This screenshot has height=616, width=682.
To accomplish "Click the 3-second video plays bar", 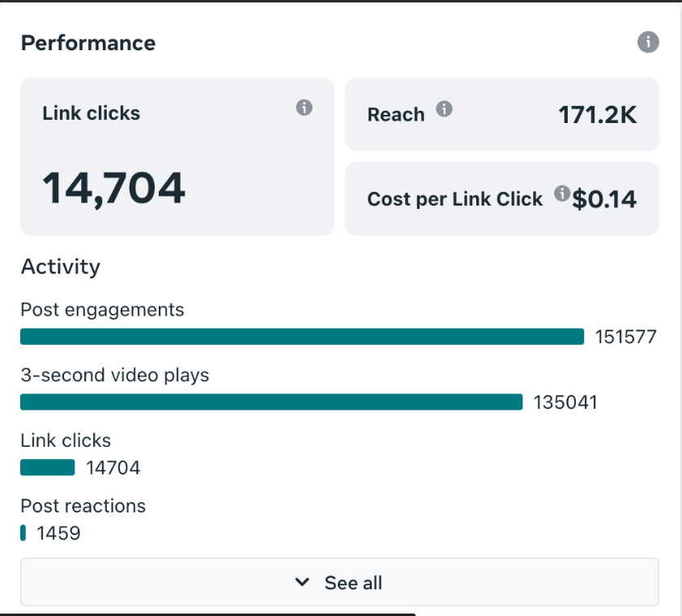I will (x=271, y=401).
